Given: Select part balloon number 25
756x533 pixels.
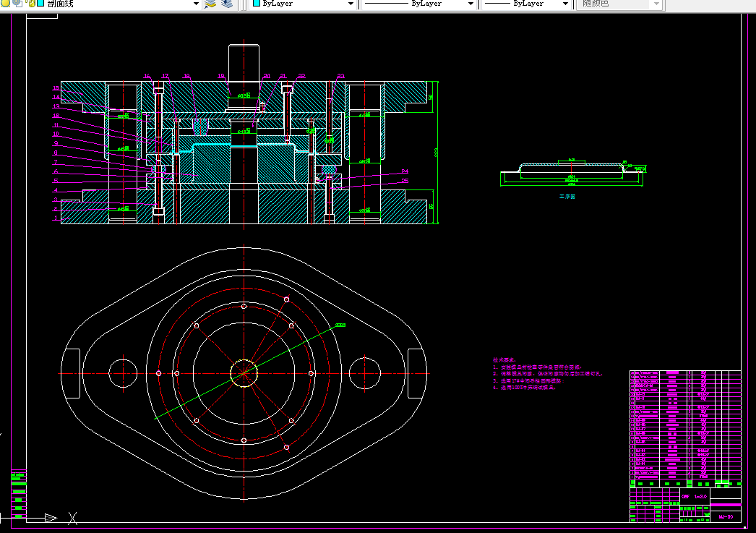Looking at the screenshot, I should coord(405,181).
